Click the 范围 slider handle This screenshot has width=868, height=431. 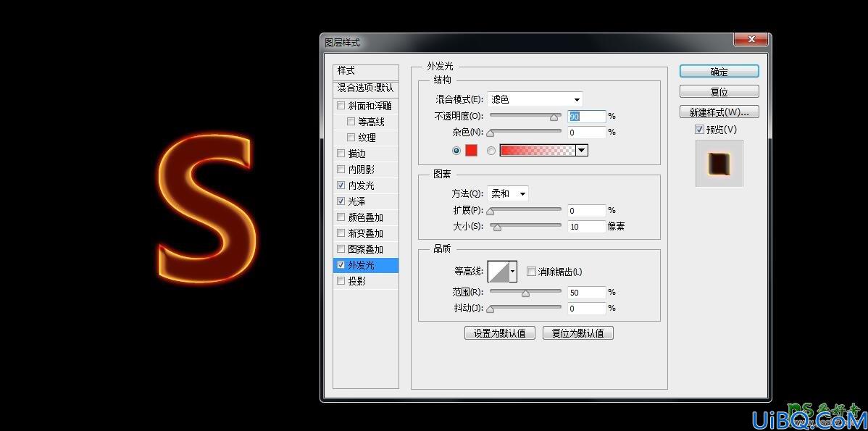pos(525,293)
